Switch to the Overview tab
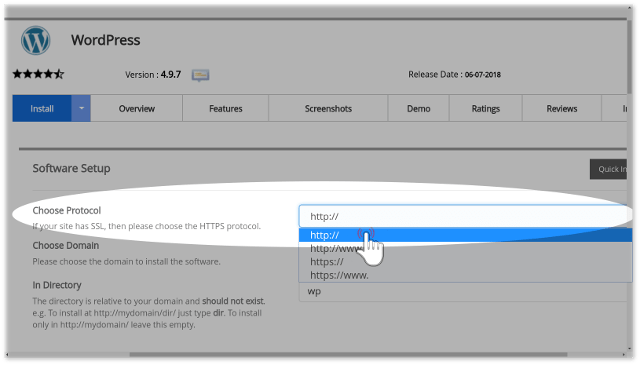Viewport: 640px width, 365px height. point(137,109)
